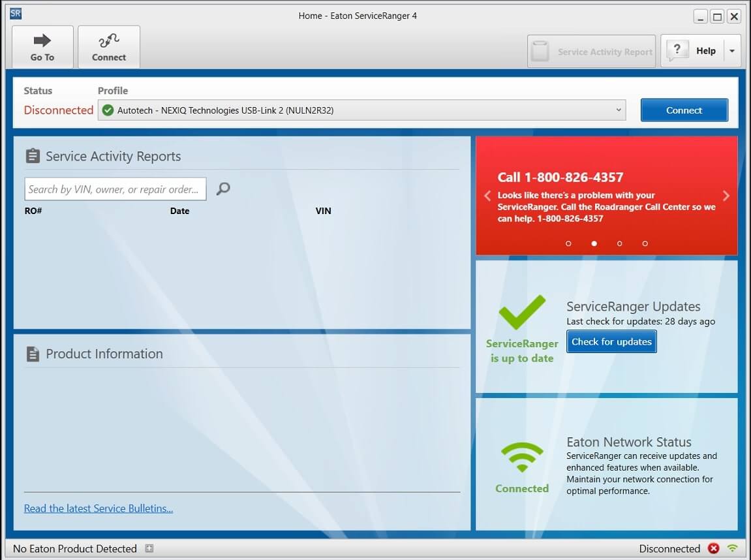Click the Go To arrow icon
Viewport: 751px width, 560px height.
42,41
